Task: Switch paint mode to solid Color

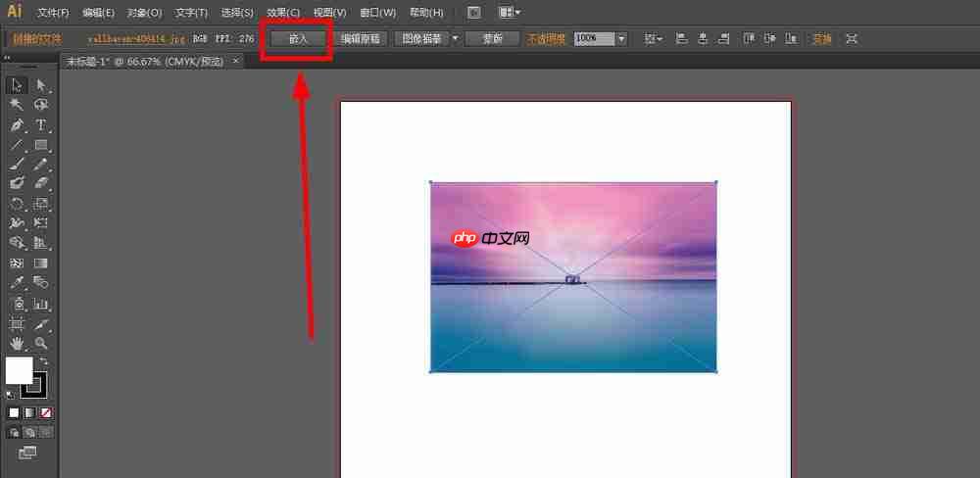Action: [14, 413]
